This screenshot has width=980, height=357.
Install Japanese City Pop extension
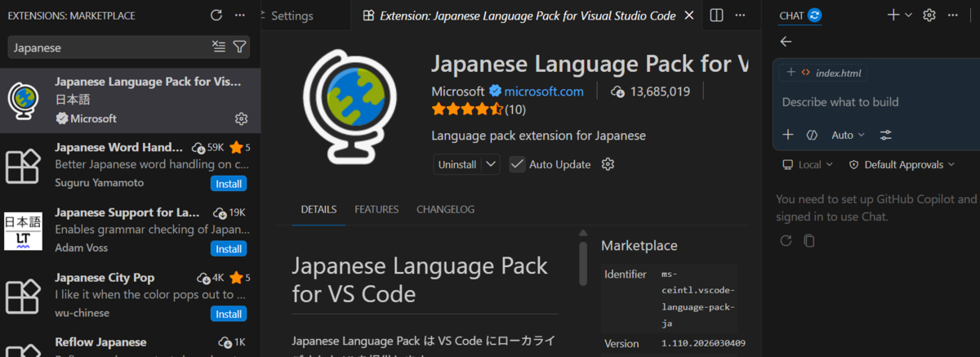(x=229, y=314)
